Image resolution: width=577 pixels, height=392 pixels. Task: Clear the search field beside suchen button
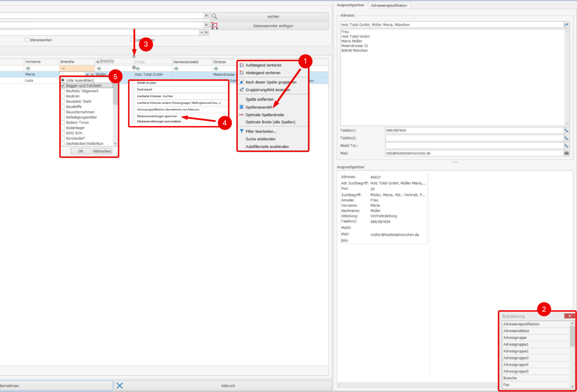pos(206,16)
